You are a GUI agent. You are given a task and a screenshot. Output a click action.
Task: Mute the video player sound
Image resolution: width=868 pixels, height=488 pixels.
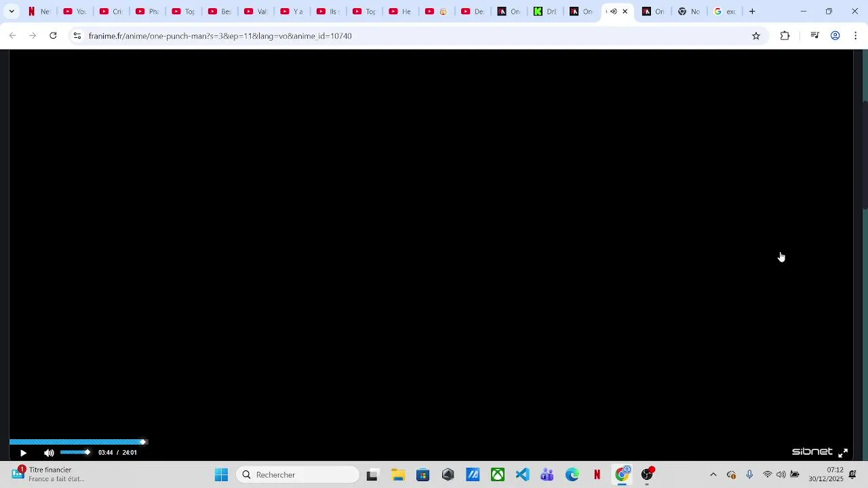click(x=49, y=453)
